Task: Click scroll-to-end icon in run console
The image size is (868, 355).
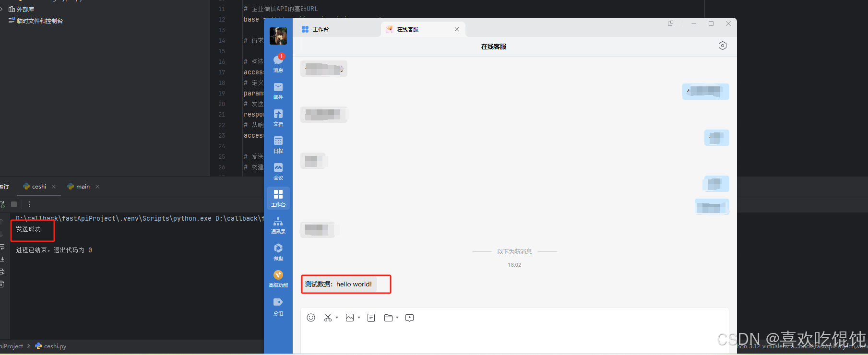Action: pos(2,259)
